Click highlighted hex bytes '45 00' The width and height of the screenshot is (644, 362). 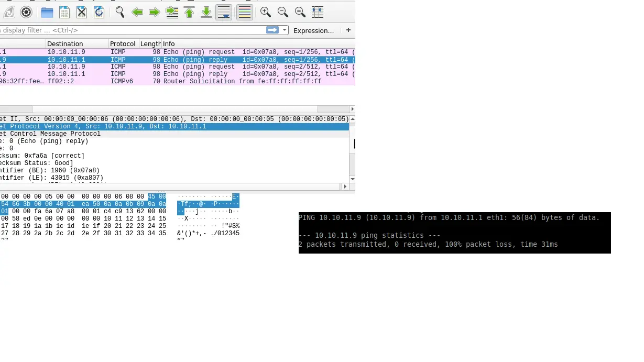(x=157, y=197)
